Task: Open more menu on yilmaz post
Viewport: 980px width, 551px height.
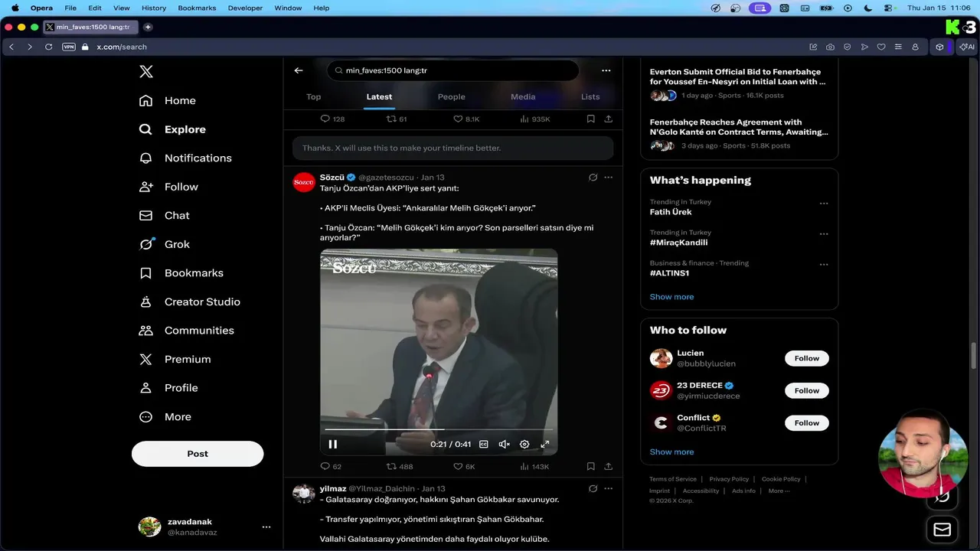Action: pyautogui.click(x=609, y=488)
